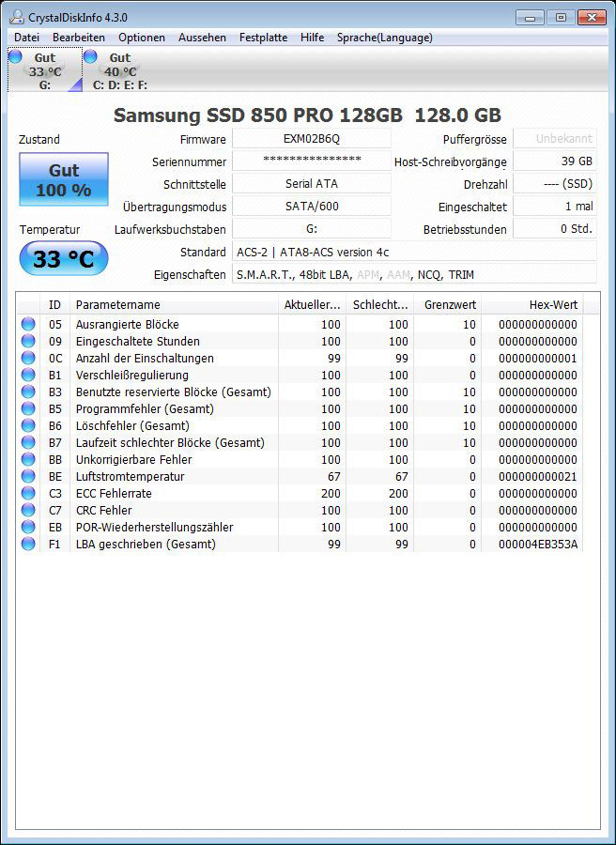This screenshot has width=616, height=845.
Task: Open the Festplatte menu
Action: pyautogui.click(x=263, y=38)
